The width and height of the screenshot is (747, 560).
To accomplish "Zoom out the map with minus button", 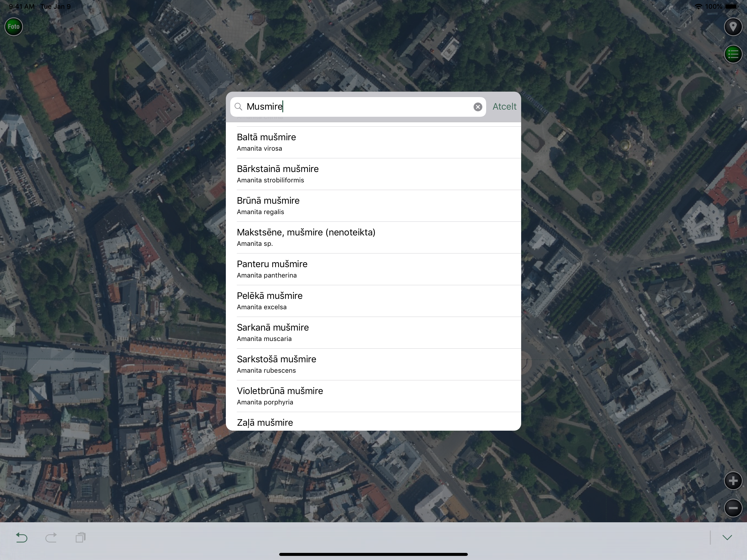I will coord(733,508).
